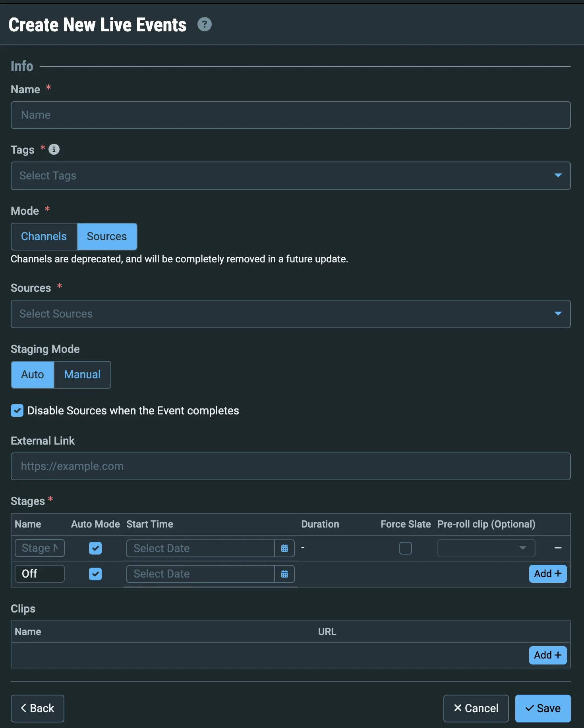The image size is (584, 728).
Task: Toggle Auto Mode checkbox for first stage
Action: 95,548
